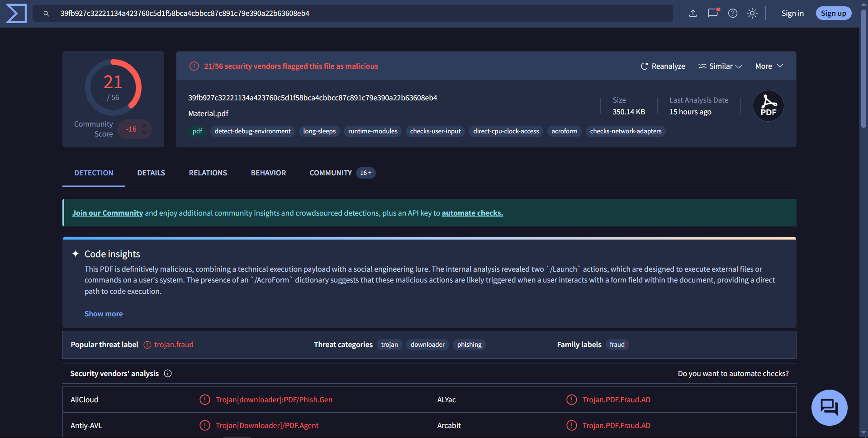
Task: Open the Similar files dropdown
Action: [x=720, y=66]
